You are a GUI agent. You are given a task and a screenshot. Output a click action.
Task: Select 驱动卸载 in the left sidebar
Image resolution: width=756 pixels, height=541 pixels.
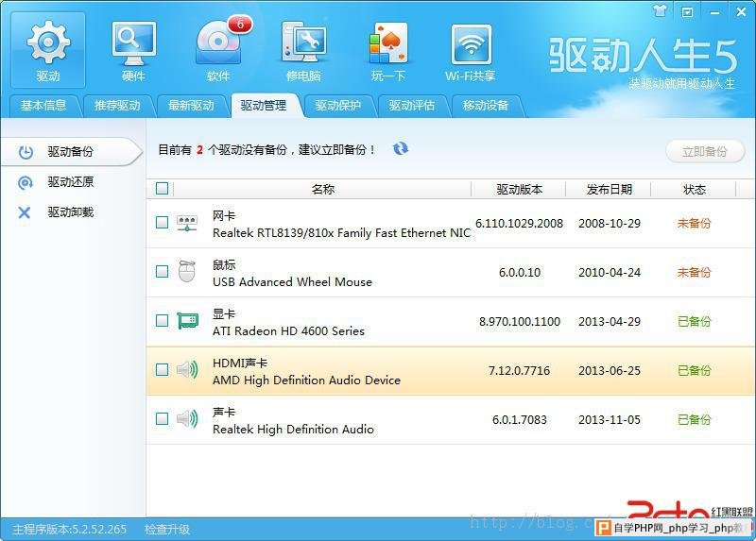pos(71,212)
